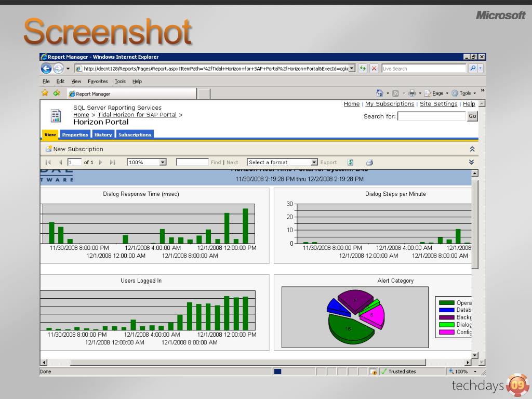Click the New Subscription icon
Screen dimensions: 532x399
click(x=48, y=149)
